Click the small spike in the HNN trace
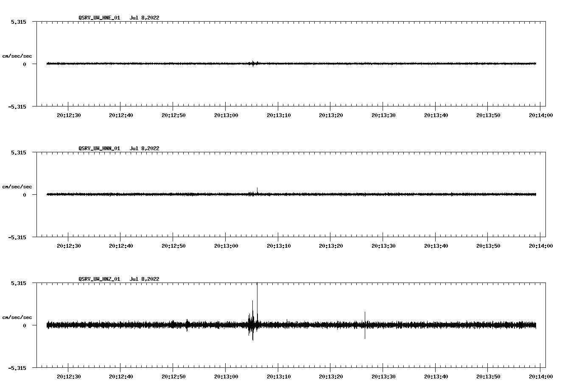Screen dimensions: 576x392 coord(257,190)
